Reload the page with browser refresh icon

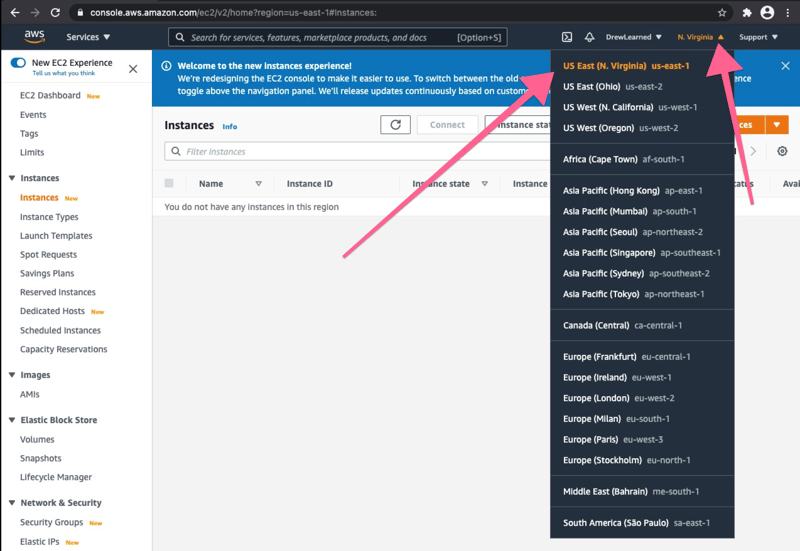click(55, 12)
